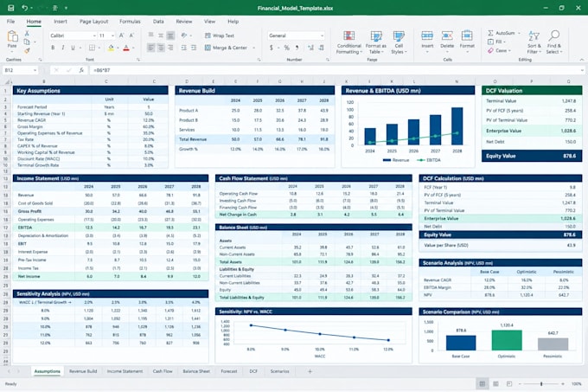Copy the selection with the Copy icon
The height and width of the screenshot is (392, 588).
[27, 42]
